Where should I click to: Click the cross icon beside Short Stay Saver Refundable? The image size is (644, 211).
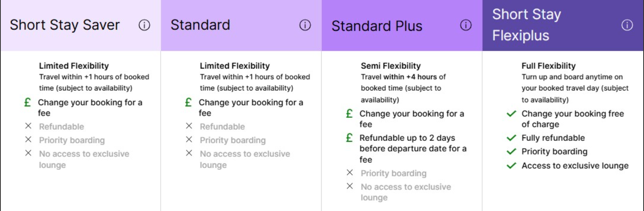[x=28, y=126]
